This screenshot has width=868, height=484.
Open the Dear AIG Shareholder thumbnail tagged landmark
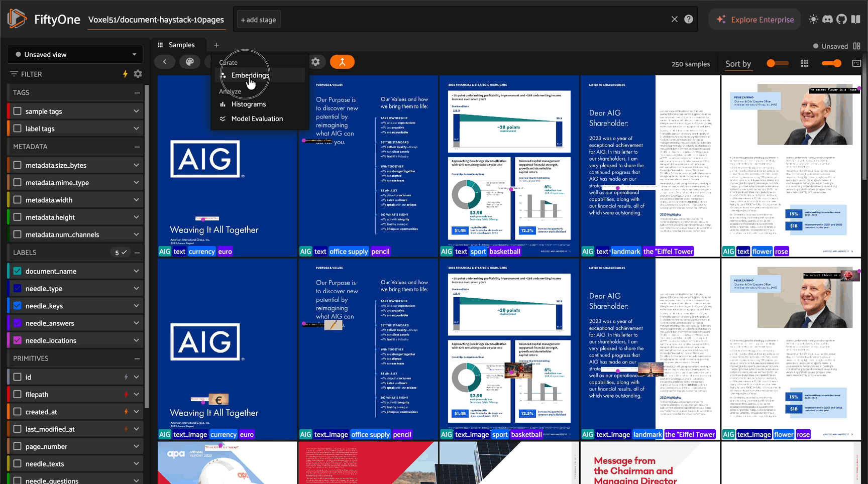(650, 166)
